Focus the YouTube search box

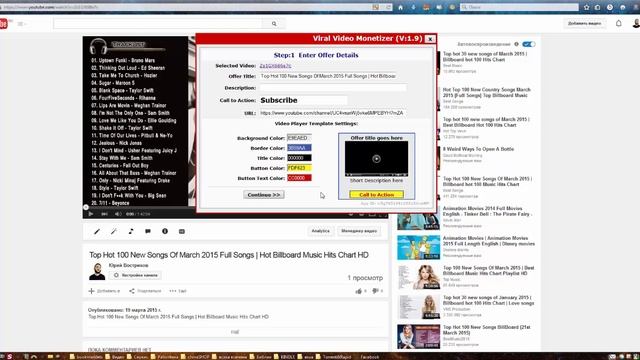158,24
